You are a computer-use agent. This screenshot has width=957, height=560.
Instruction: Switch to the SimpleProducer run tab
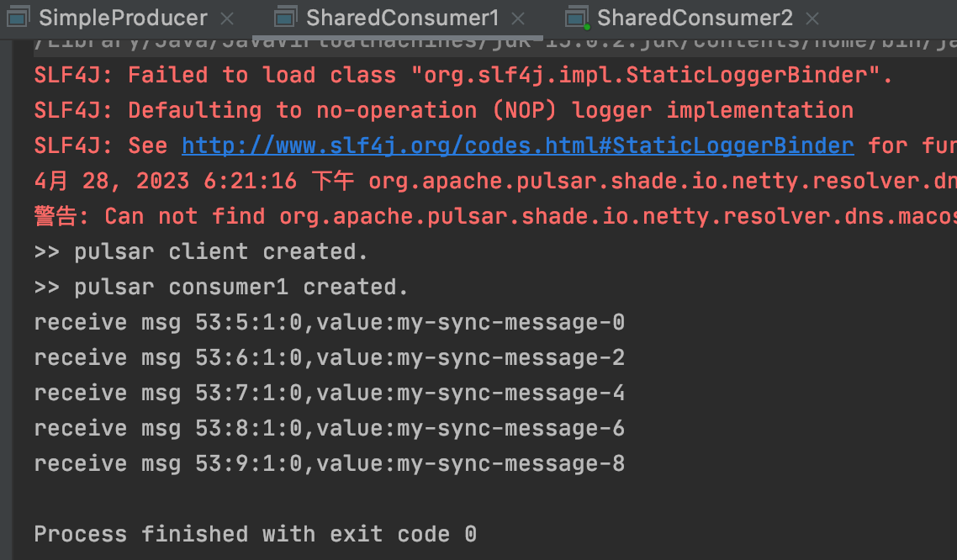click(x=123, y=18)
